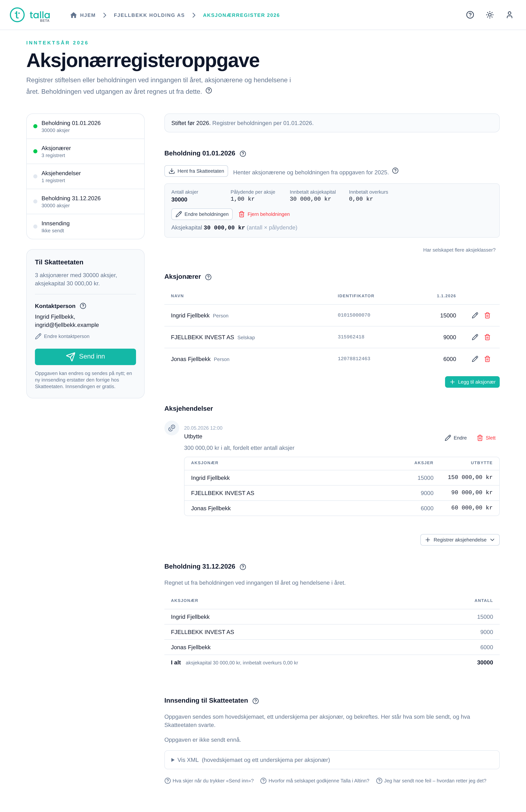Go to Beholdning 01.01.2026 step in sidebar
526x812 pixels.
pos(85,126)
